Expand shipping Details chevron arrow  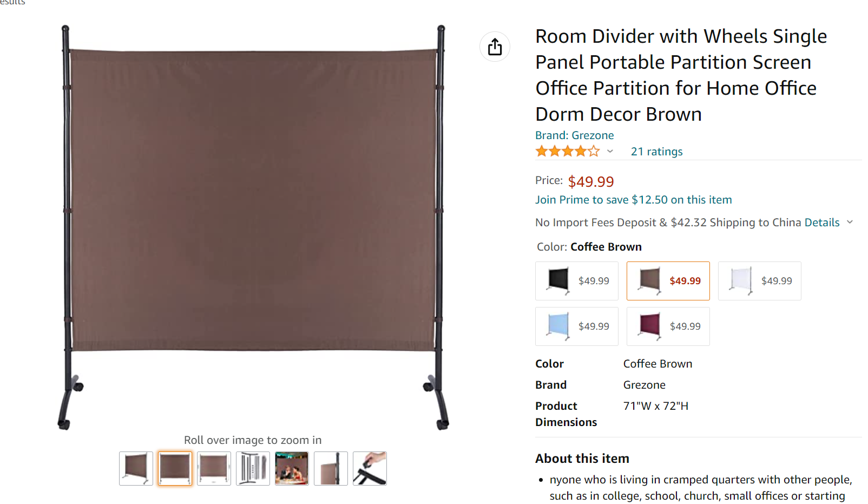[850, 222]
